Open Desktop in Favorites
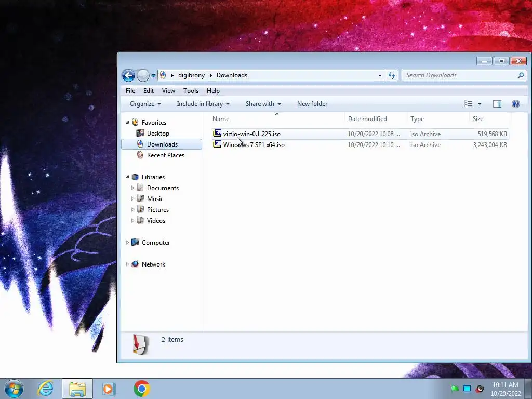 [158, 134]
